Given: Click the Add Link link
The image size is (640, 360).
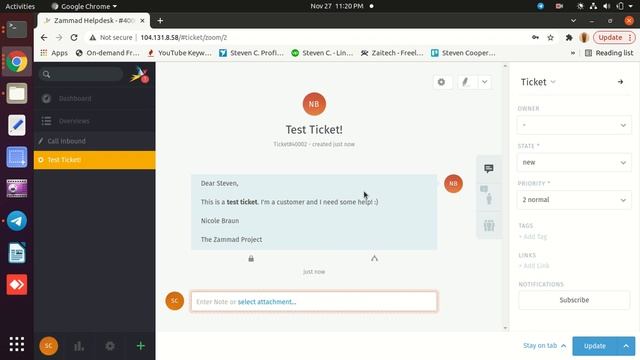Looking at the screenshot, I should (533, 266).
